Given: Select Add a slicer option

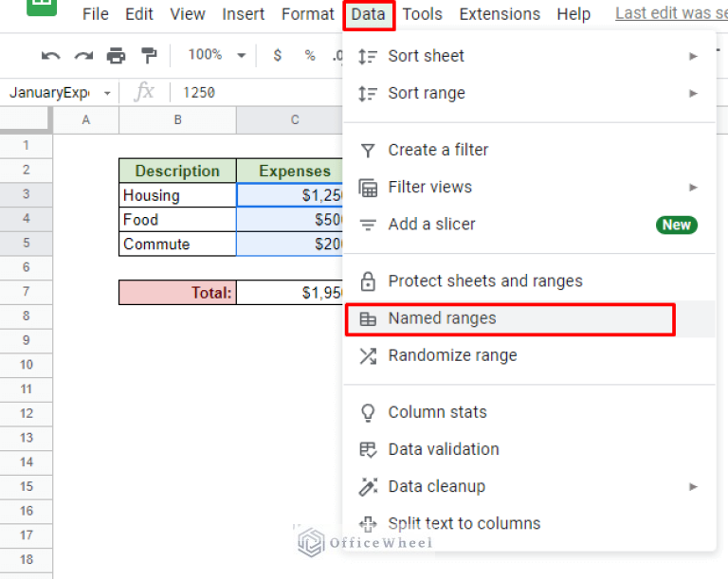Looking at the screenshot, I should (x=431, y=225).
